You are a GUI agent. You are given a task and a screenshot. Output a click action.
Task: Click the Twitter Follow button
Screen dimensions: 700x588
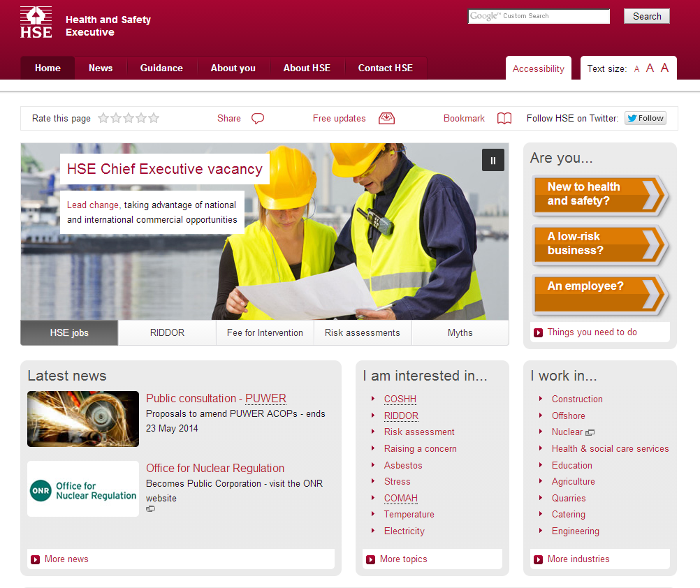[x=645, y=118]
